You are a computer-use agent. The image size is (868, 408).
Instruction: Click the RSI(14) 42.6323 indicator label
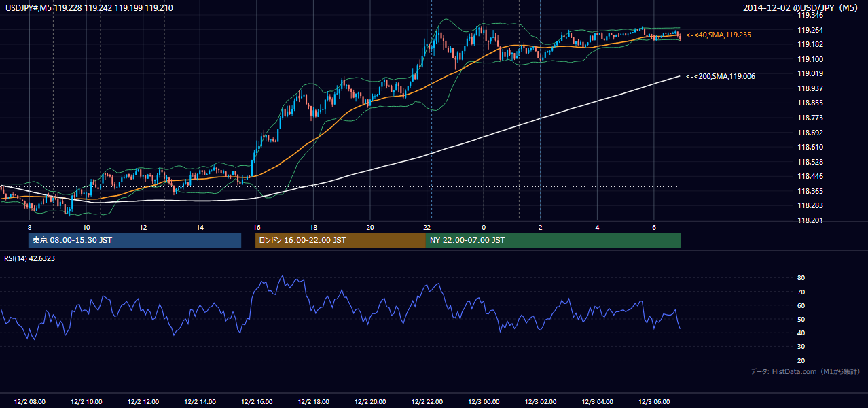click(x=30, y=258)
